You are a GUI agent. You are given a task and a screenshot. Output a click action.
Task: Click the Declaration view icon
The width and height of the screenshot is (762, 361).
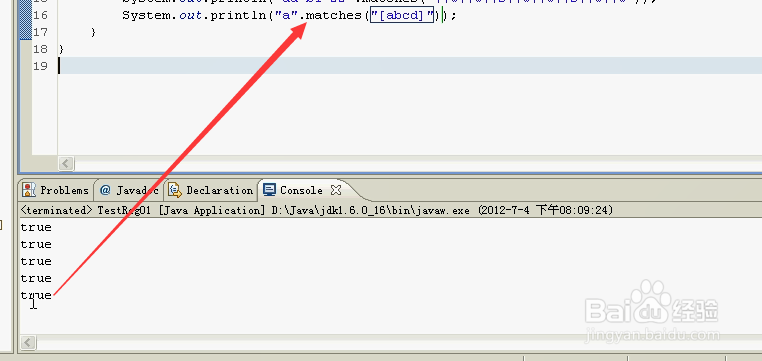point(174,190)
